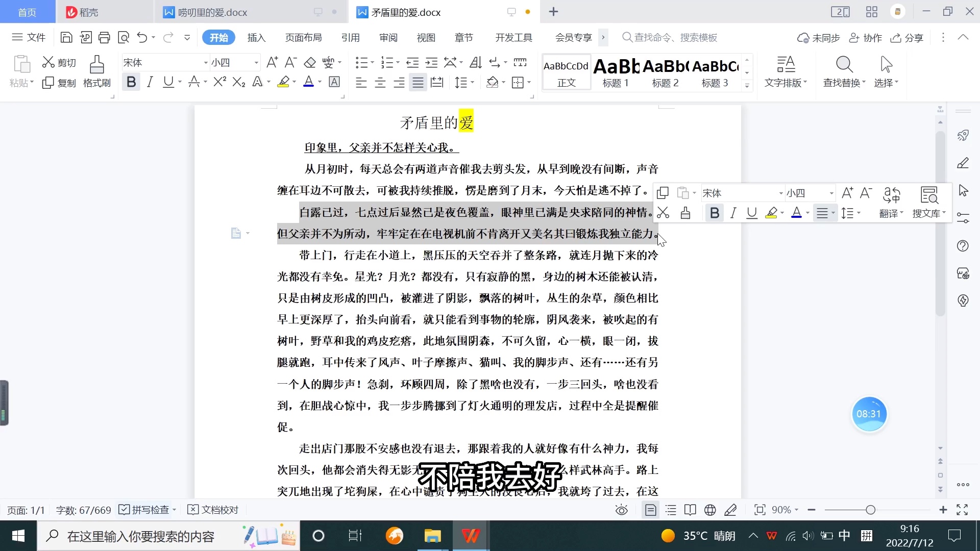Image resolution: width=980 pixels, height=551 pixels.
Task: Open Text Layout tool (文字排版)
Action: coord(786,72)
